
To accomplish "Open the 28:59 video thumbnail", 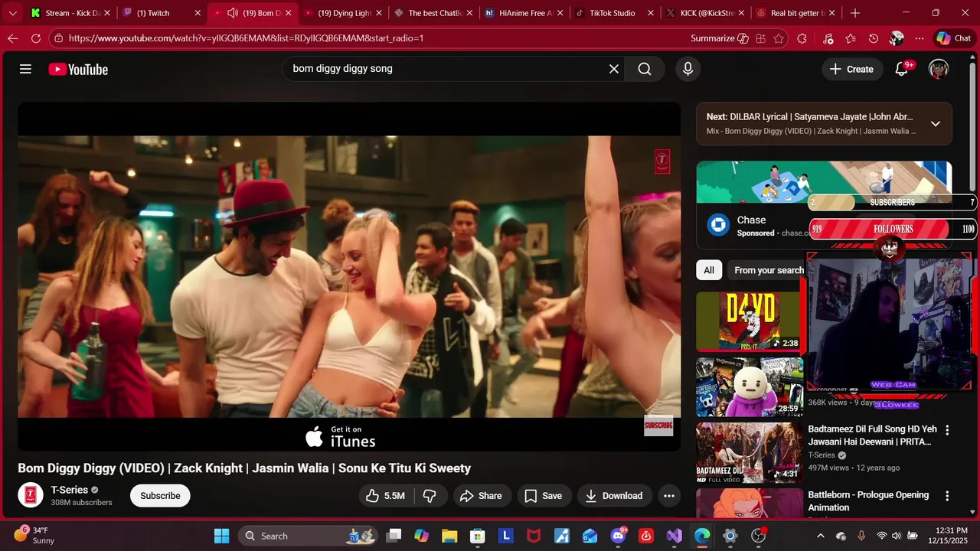I will pyautogui.click(x=750, y=387).
